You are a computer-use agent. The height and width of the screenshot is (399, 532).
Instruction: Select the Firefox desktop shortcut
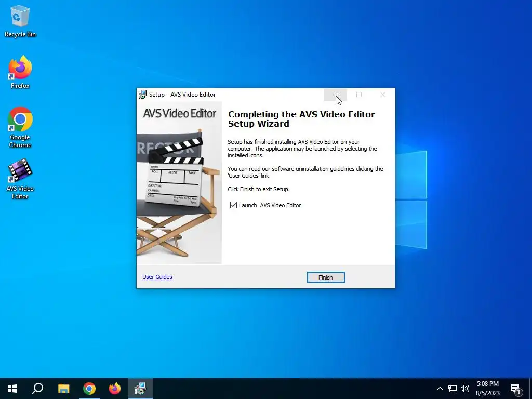pos(20,72)
